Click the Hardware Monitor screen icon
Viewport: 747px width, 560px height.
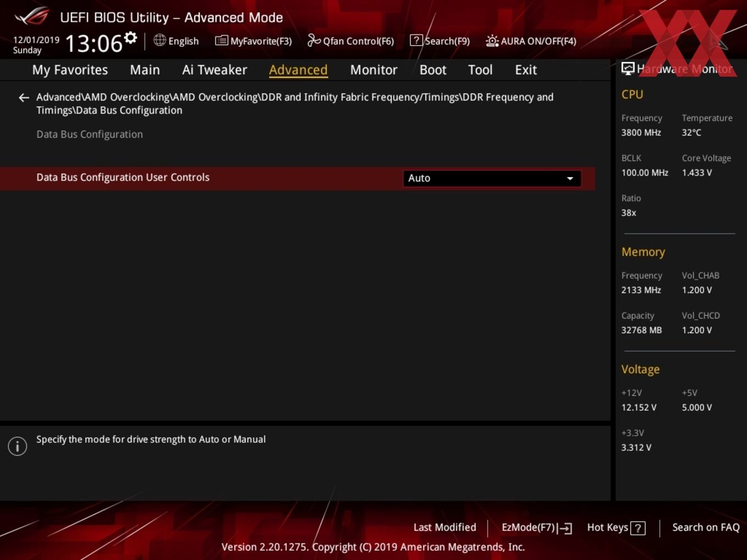tap(628, 69)
